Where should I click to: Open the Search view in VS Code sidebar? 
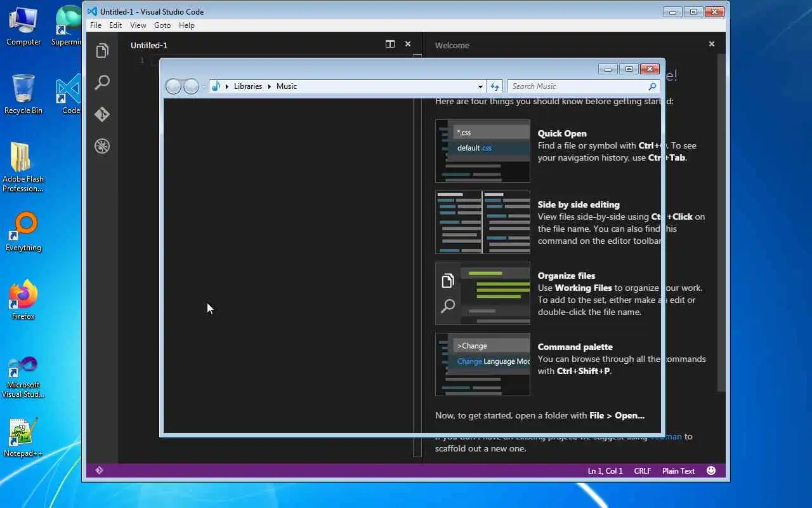tap(102, 83)
